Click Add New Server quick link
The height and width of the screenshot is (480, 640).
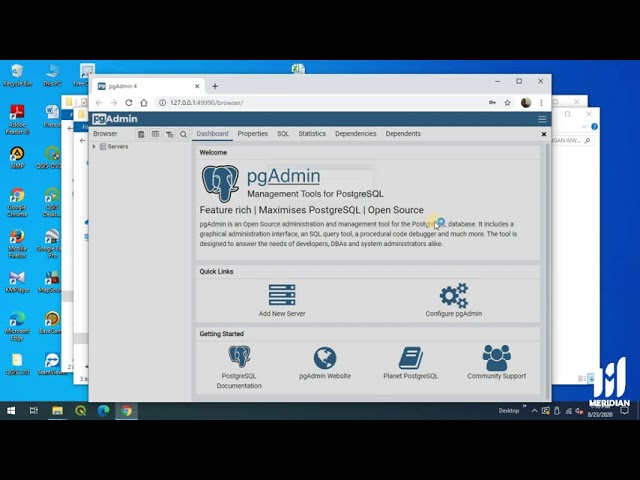click(282, 313)
